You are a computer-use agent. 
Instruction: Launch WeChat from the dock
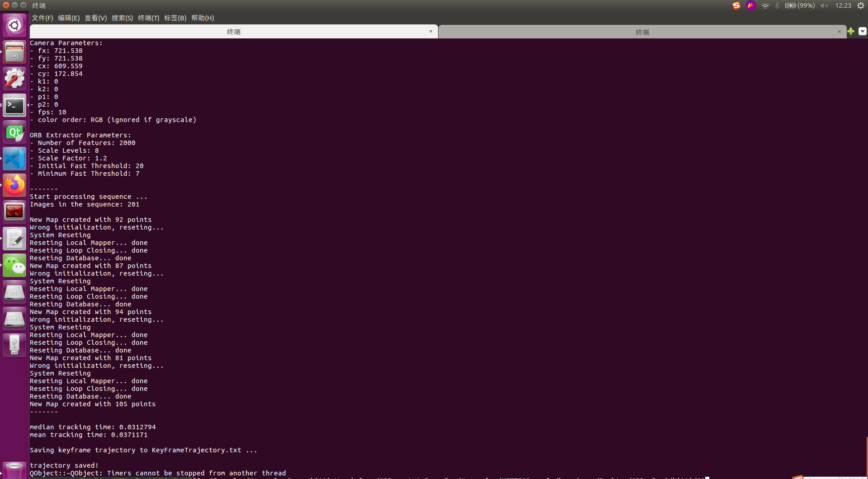pos(14,265)
